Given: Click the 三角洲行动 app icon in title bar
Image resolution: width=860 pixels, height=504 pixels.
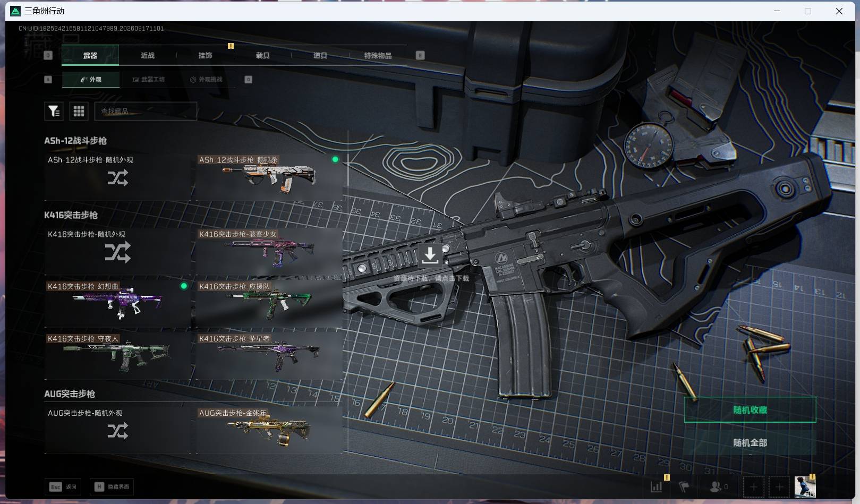Looking at the screenshot, I should [15, 11].
